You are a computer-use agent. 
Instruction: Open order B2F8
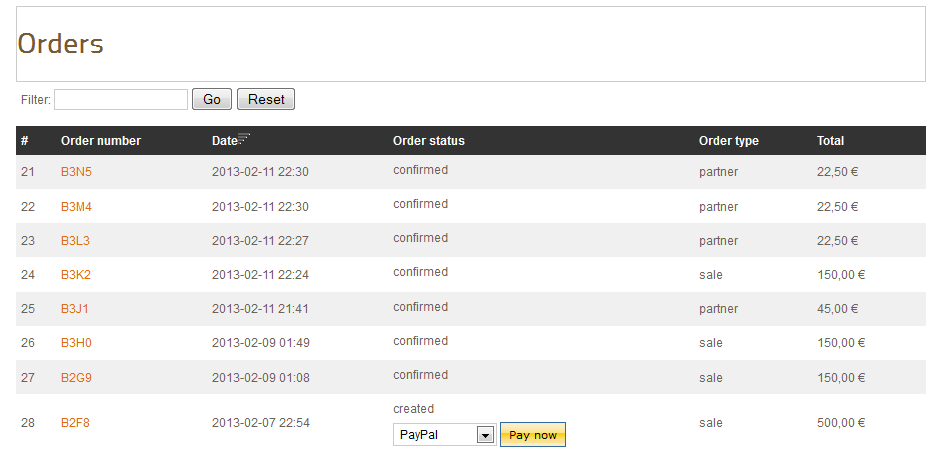(75, 423)
